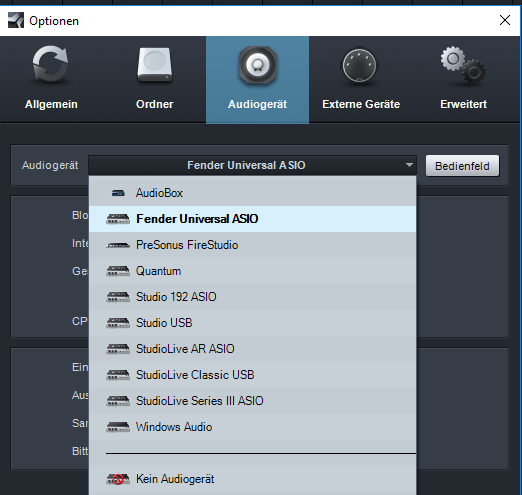Choose PreSonus FireStudio as audio device
The width and height of the screenshot is (522, 495).
click(252, 245)
